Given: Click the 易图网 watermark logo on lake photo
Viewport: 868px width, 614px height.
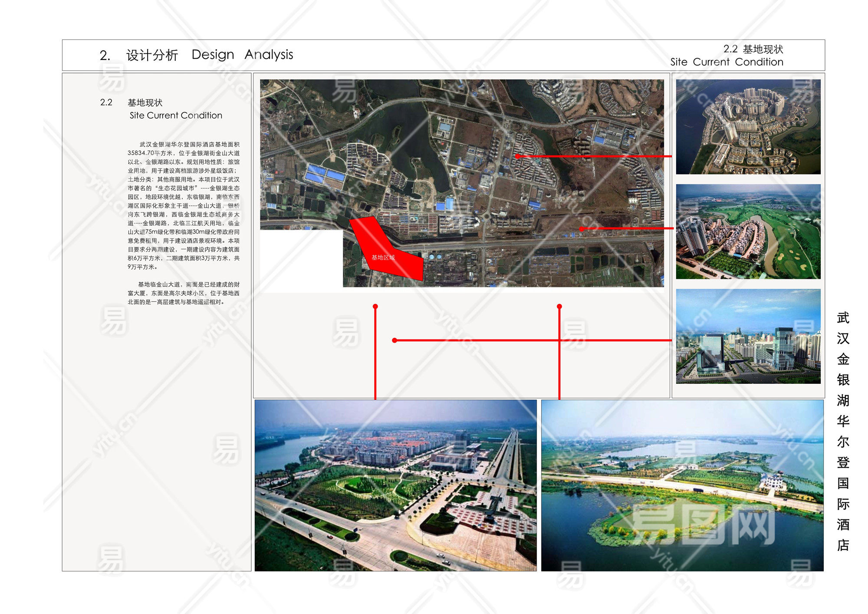Looking at the screenshot, I should tap(703, 525).
